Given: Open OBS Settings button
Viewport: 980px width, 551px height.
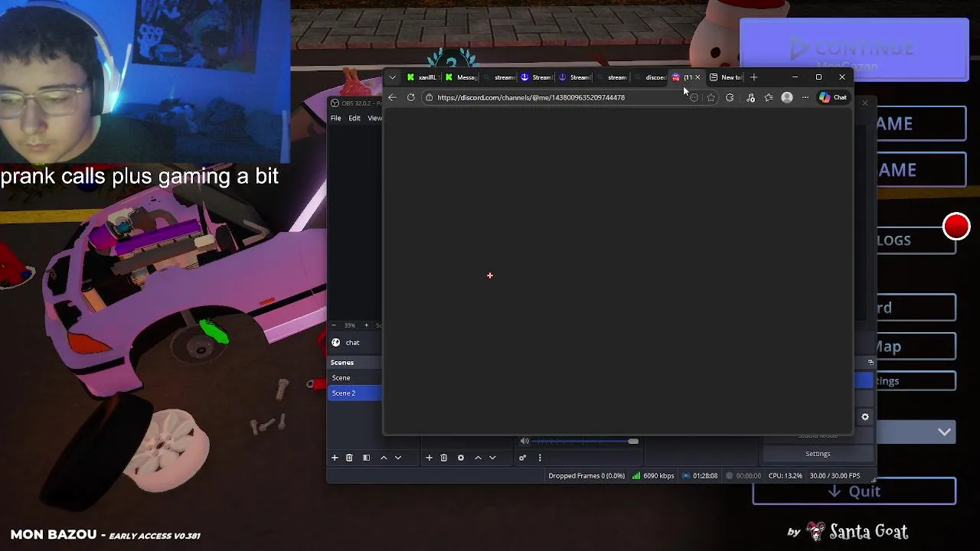Looking at the screenshot, I should pyautogui.click(x=818, y=454).
